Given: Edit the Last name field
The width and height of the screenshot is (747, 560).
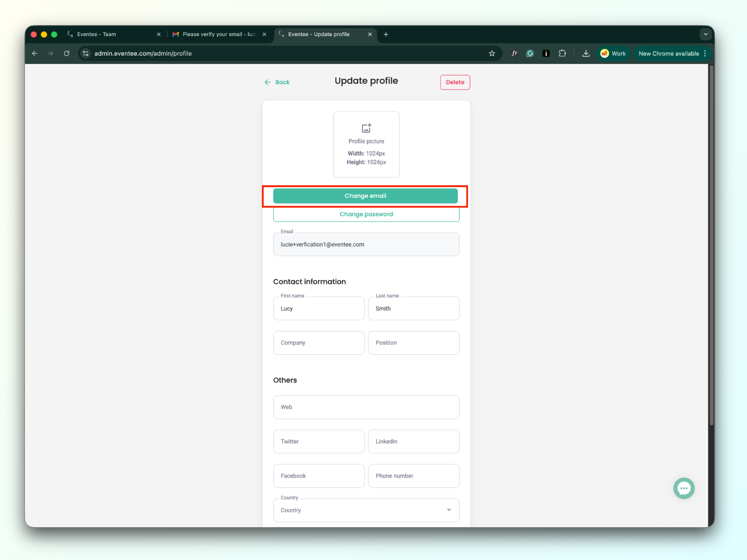Looking at the screenshot, I should pos(414,308).
